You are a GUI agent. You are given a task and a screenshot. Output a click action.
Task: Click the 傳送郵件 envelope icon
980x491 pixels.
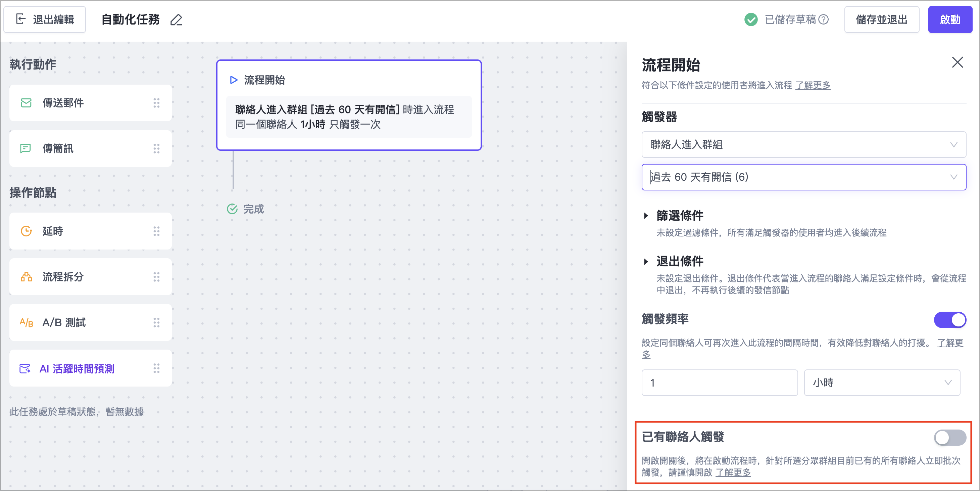click(x=26, y=103)
